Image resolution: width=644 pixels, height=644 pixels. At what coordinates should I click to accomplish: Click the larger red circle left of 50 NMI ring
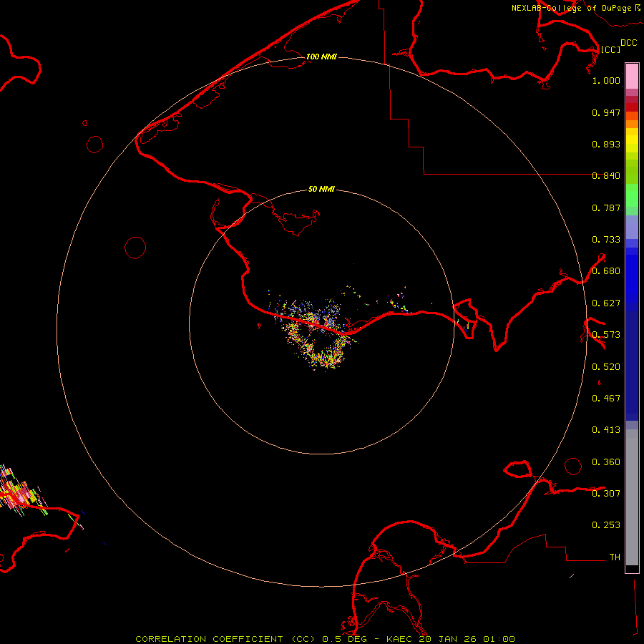click(135, 248)
